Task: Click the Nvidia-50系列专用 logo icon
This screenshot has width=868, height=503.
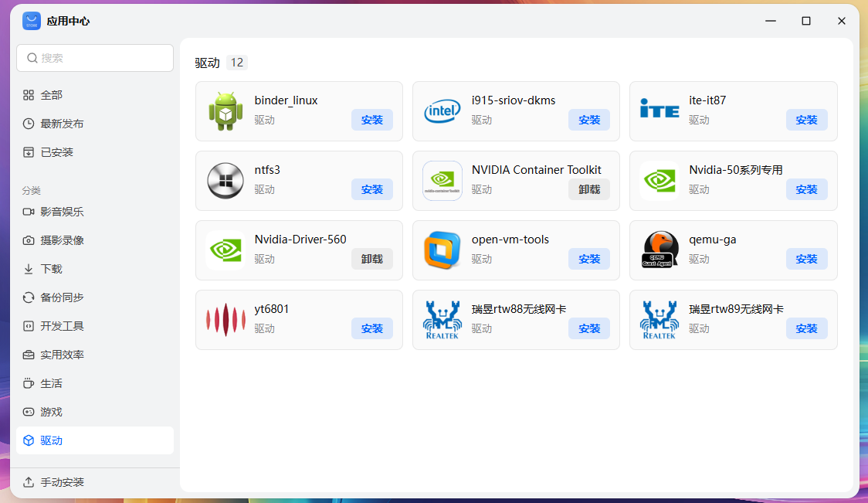Action: [x=659, y=181]
